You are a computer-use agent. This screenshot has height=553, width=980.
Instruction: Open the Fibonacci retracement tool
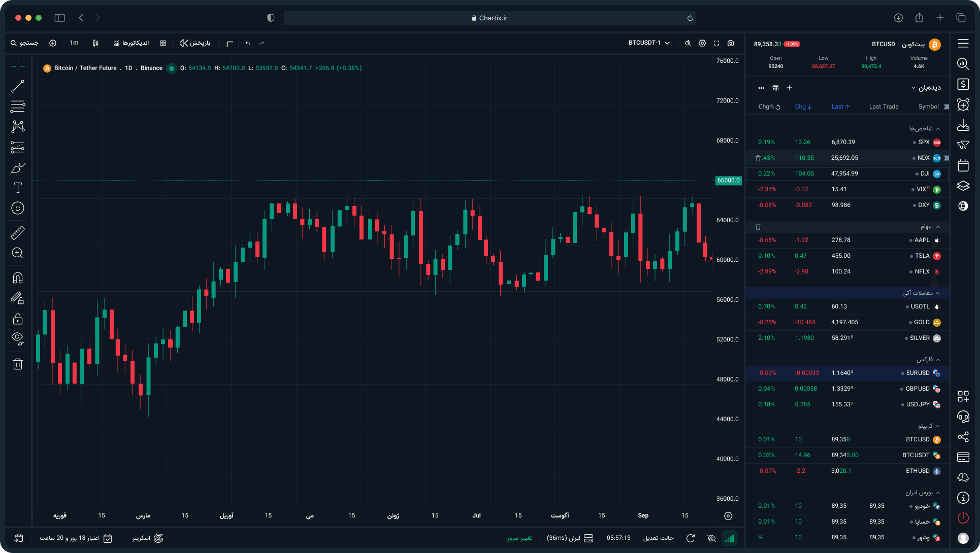[x=18, y=107]
